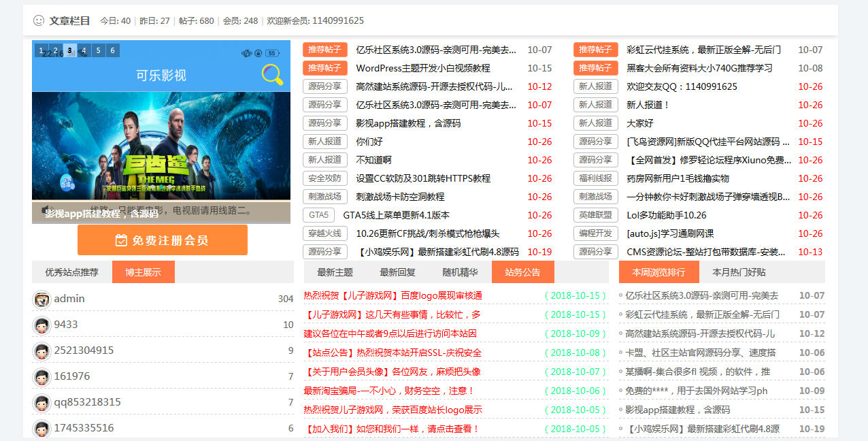This screenshot has width=868, height=441.
Task: Open user 2521304915's avatar
Action: coord(41,350)
